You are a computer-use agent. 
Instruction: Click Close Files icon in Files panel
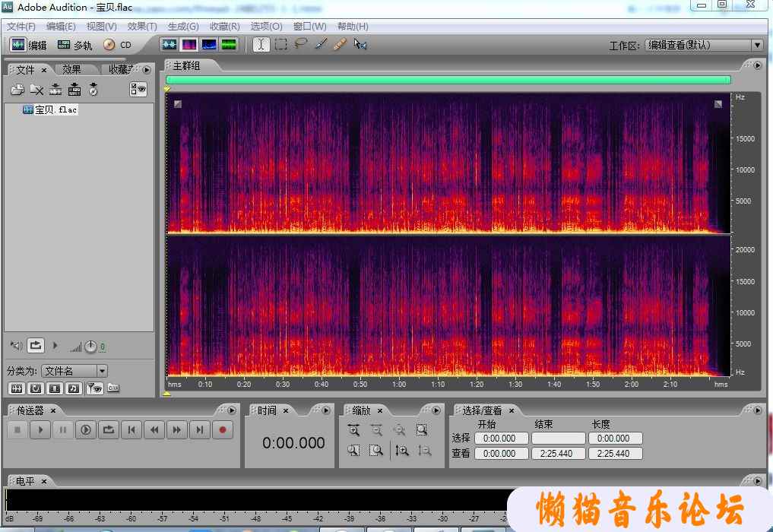pyautogui.click(x=36, y=90)
